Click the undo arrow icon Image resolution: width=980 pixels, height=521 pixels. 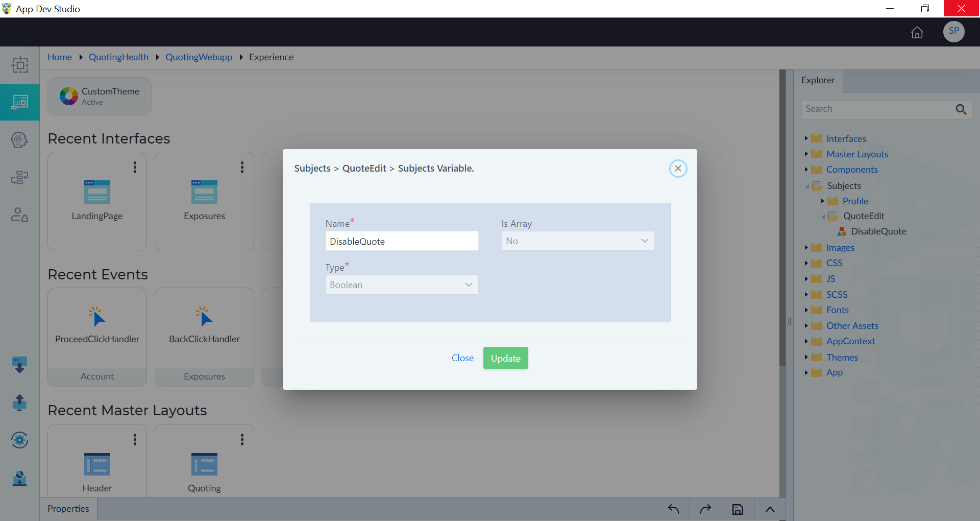click(673, 509)
